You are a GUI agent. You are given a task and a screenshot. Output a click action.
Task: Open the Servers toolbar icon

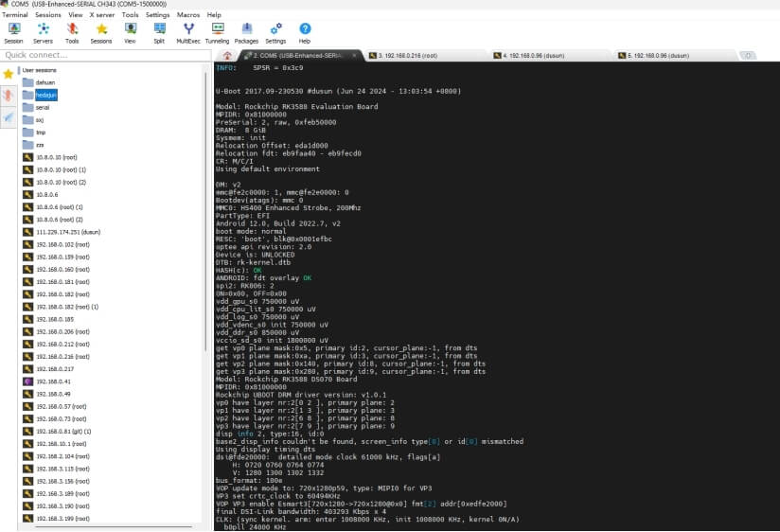coord(43,33)
